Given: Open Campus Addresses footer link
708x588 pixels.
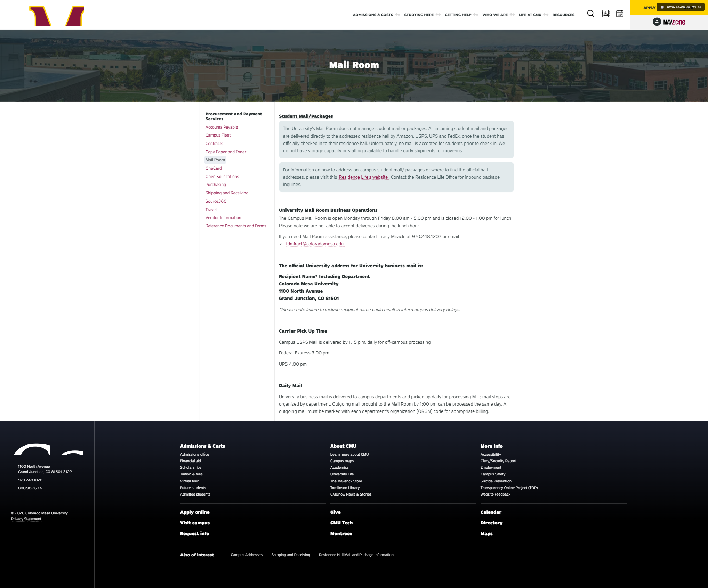Looking at the screenshot, I should [246, 555].
